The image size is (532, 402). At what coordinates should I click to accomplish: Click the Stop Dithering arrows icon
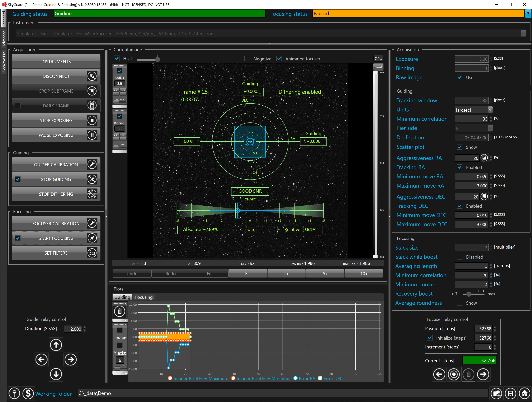[92, 194]
